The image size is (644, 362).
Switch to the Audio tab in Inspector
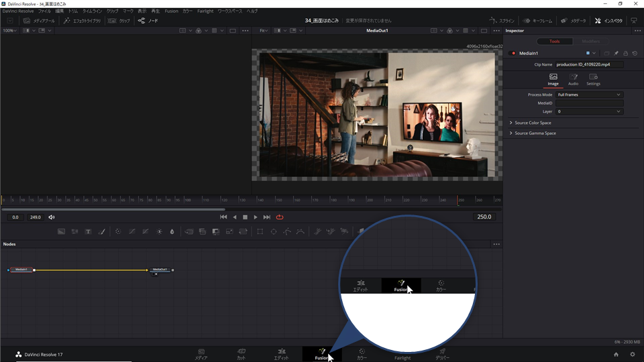point(573,79)
